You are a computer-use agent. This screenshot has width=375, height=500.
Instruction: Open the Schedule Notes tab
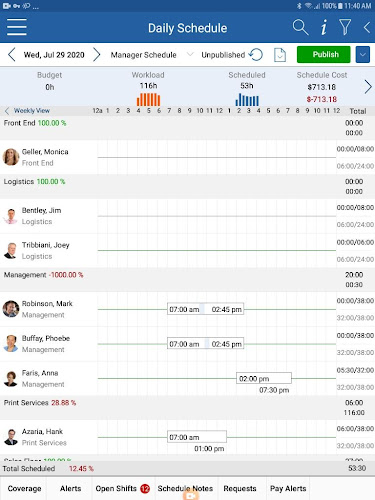point(185,488)
